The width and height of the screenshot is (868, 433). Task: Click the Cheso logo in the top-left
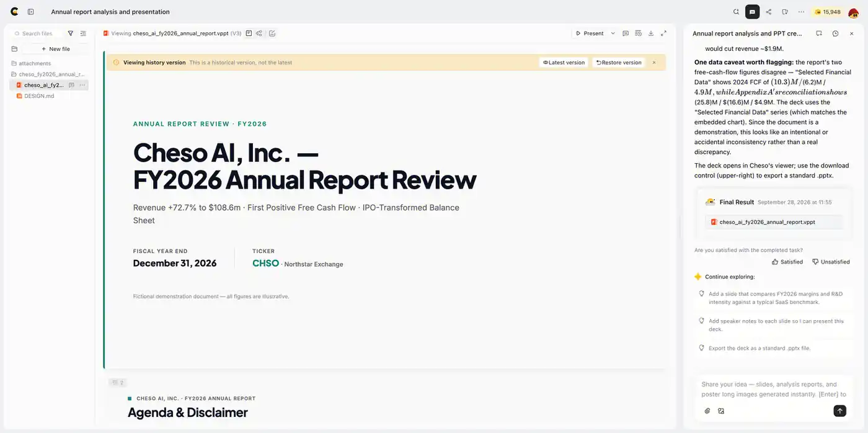point(14,11)
